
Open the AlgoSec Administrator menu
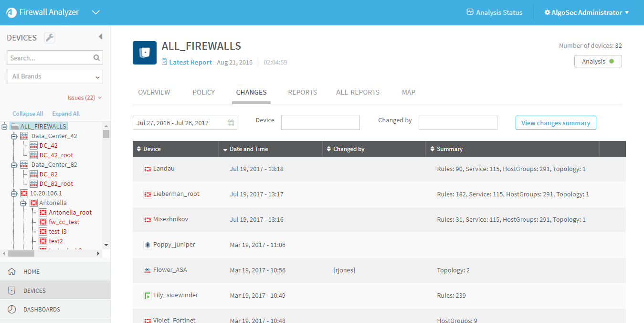point(586,12)
